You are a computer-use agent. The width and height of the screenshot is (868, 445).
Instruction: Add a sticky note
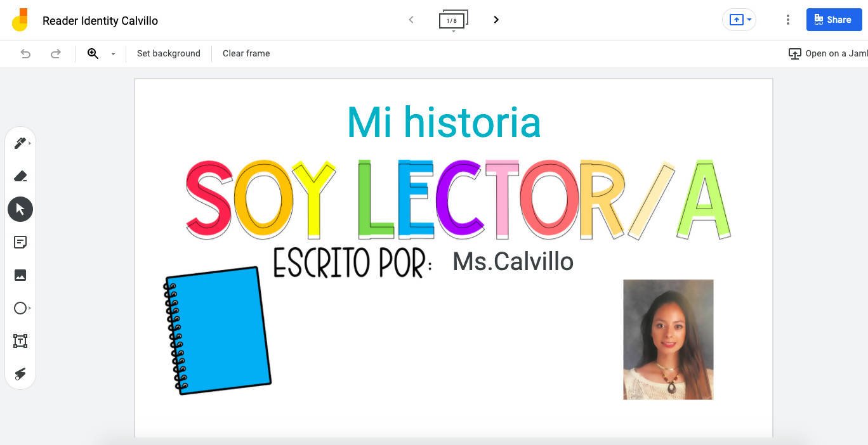[x=20, y=242]
